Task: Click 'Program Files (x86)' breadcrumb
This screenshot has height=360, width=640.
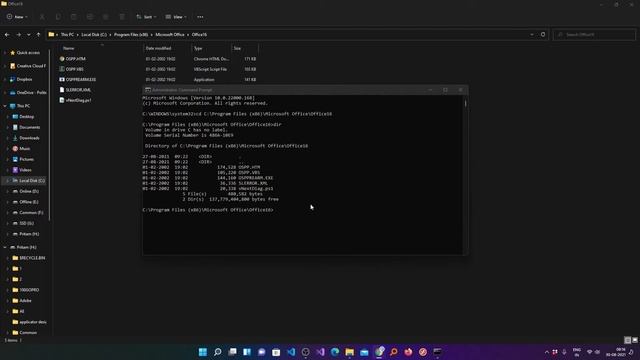Action: (131, 35)
